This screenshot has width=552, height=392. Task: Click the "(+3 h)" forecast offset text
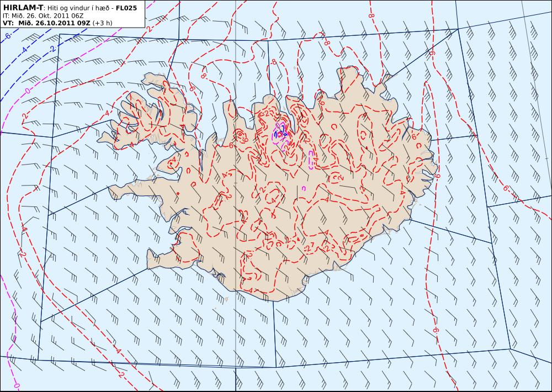coord(103,23)
